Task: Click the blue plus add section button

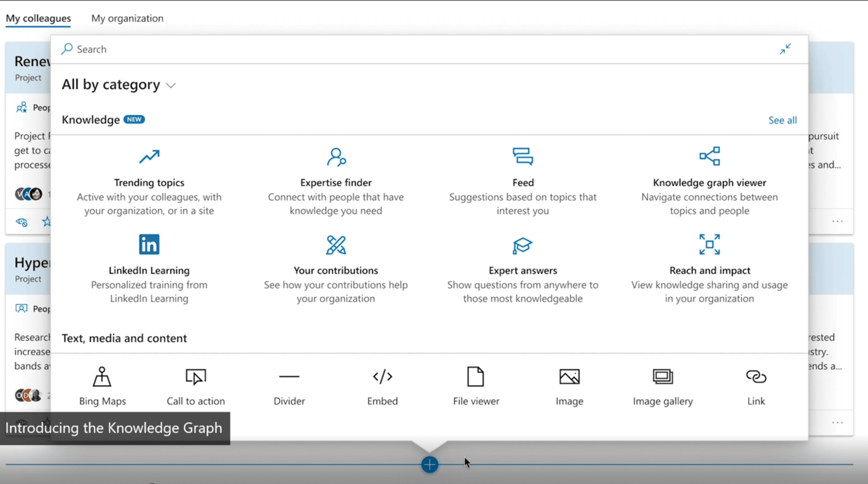Action: [x=430, y=464]
